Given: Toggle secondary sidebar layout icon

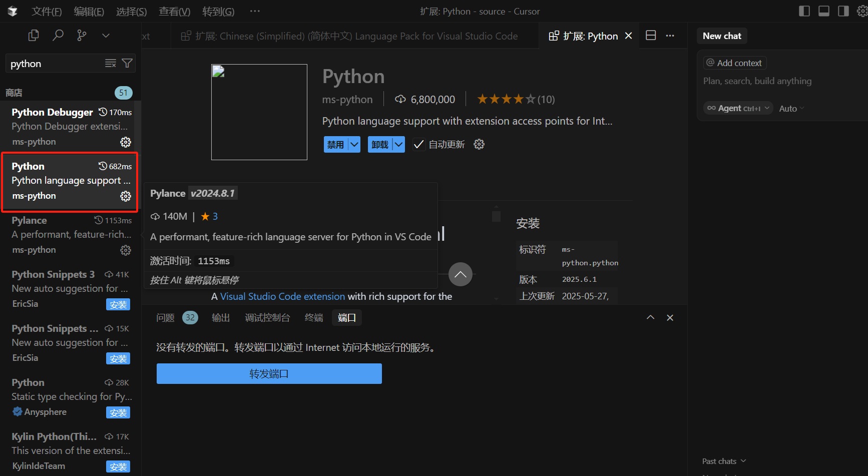Looking at the screenshot, I should point(843,11).
